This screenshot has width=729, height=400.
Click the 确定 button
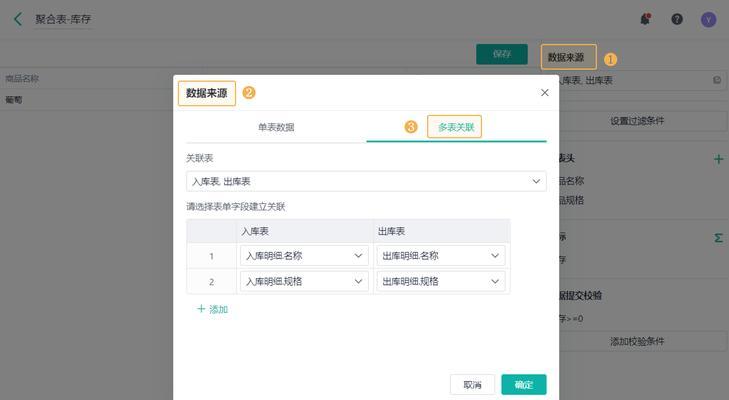click(524, 385)
